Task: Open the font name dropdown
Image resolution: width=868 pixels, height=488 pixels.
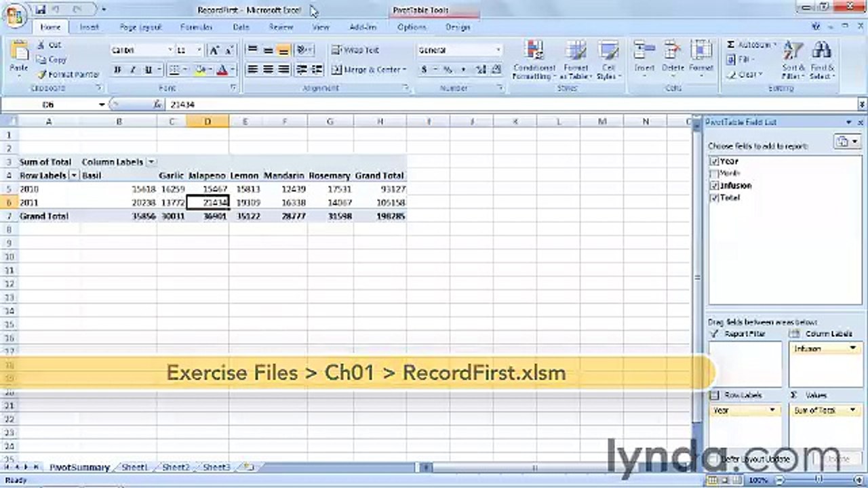Action: [170, 50]
